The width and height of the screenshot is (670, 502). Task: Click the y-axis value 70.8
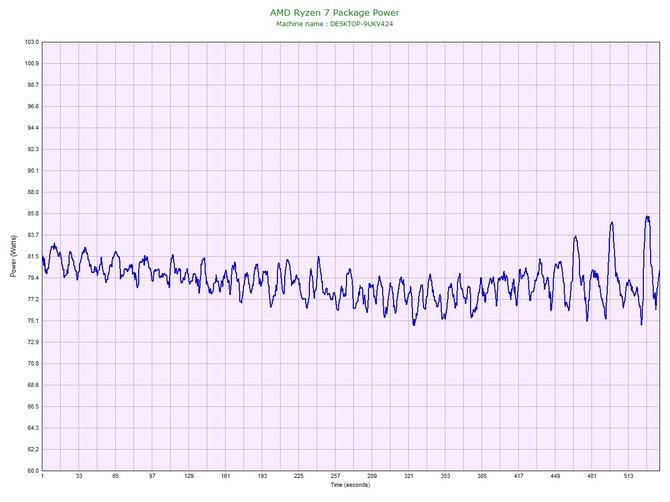click(33, 363)
